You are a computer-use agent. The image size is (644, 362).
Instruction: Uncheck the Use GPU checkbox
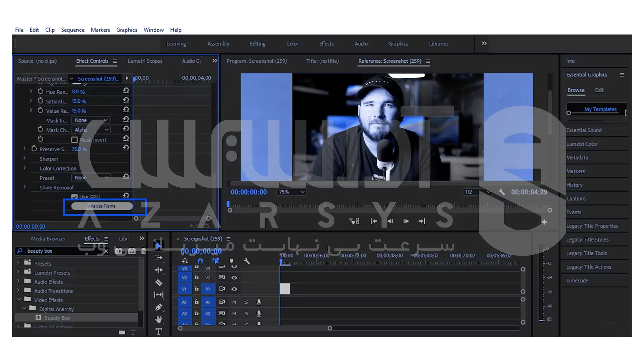coord(74,197)
